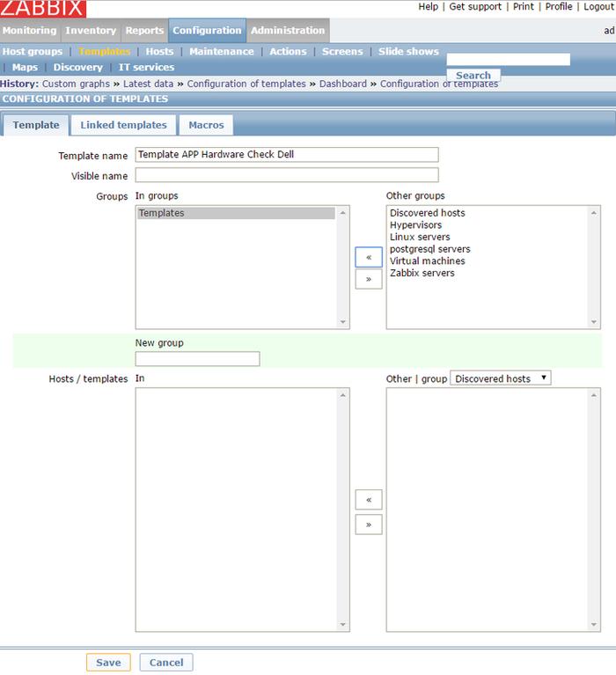The width and height of the screenshot is (616, 675).
Task: Click the Zabbix logo
Action: pyautogui.click(x=43, y=9)
